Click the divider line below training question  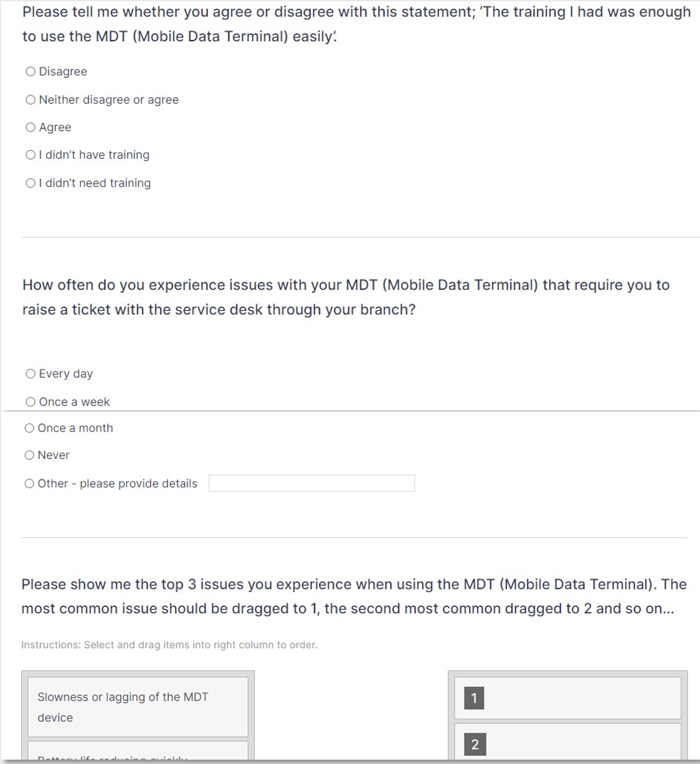pos(360,237)
